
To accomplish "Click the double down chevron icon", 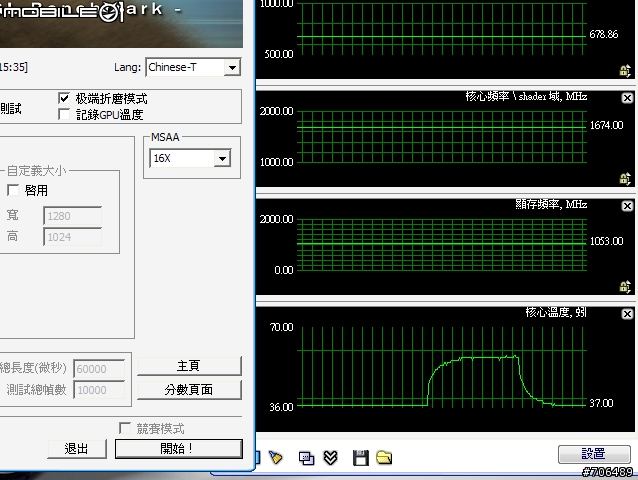I will pos(330,458).
